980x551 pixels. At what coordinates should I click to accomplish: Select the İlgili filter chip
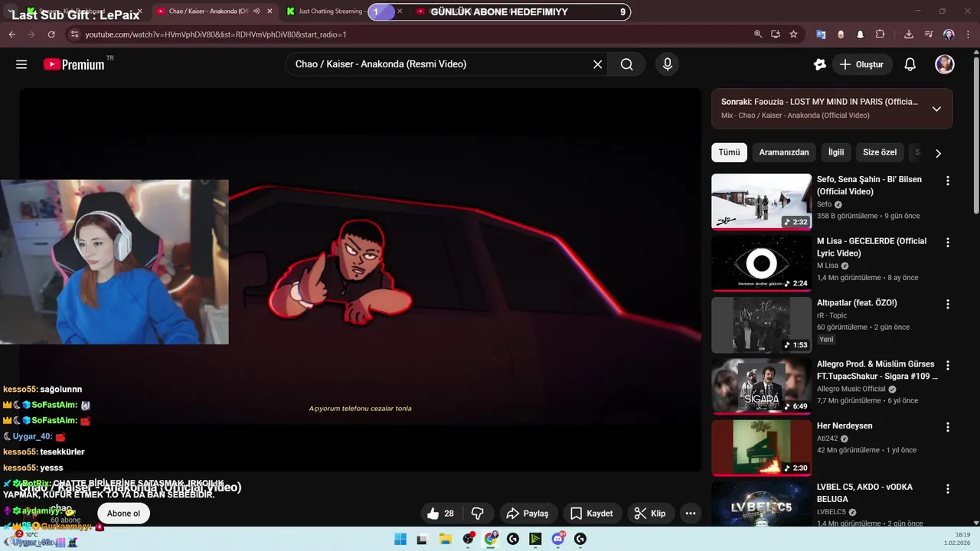[x=836, y=152]
